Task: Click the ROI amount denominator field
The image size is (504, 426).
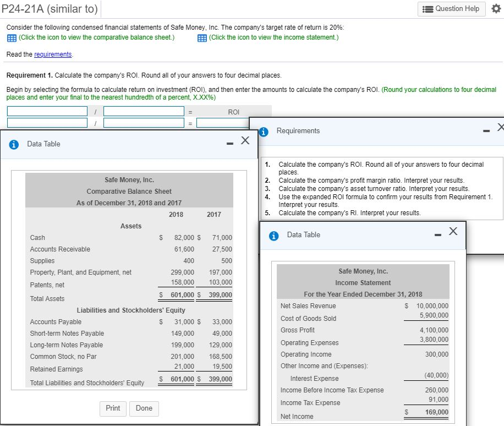Action: click(x=144, y=123)
